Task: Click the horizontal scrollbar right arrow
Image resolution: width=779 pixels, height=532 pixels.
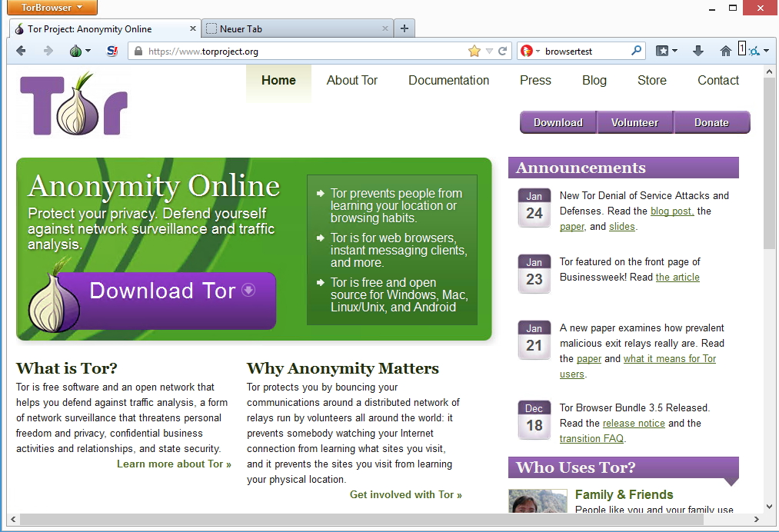Action: point(756,520)
